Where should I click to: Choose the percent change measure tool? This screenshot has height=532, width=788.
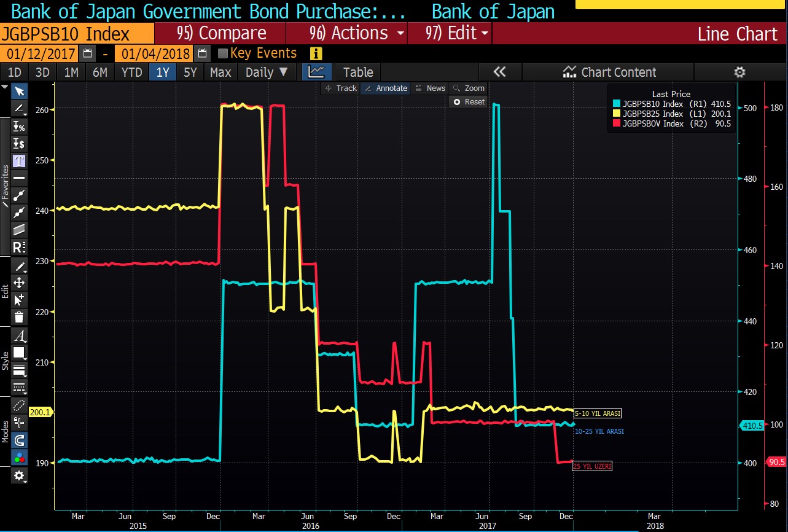(x=19, y=127)
